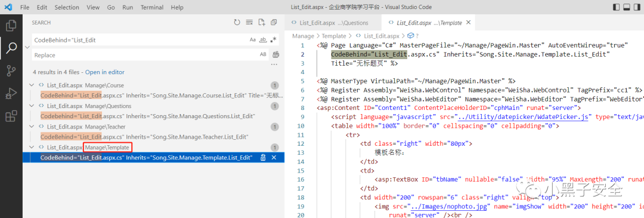Dismiss the selected Template search match
Screen dimensions: 644x218
click(274, 158)
